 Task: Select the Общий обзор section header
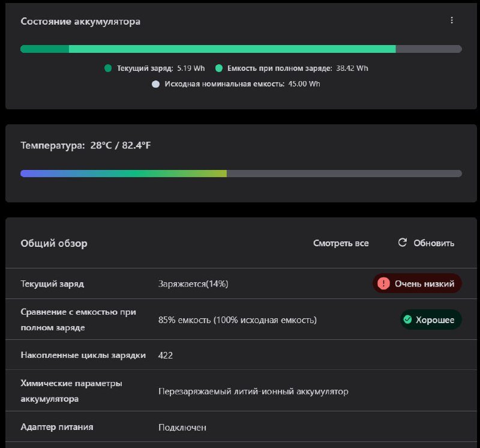point(53,243)
